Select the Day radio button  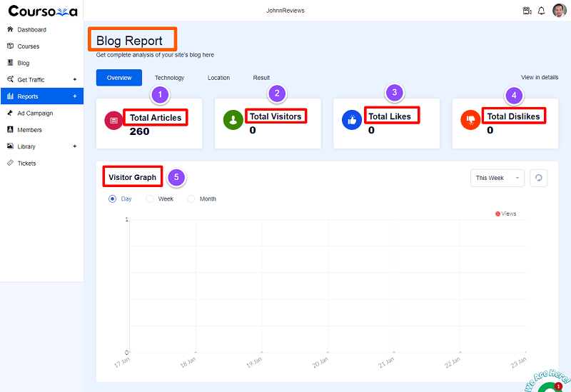tap(112, 199)
